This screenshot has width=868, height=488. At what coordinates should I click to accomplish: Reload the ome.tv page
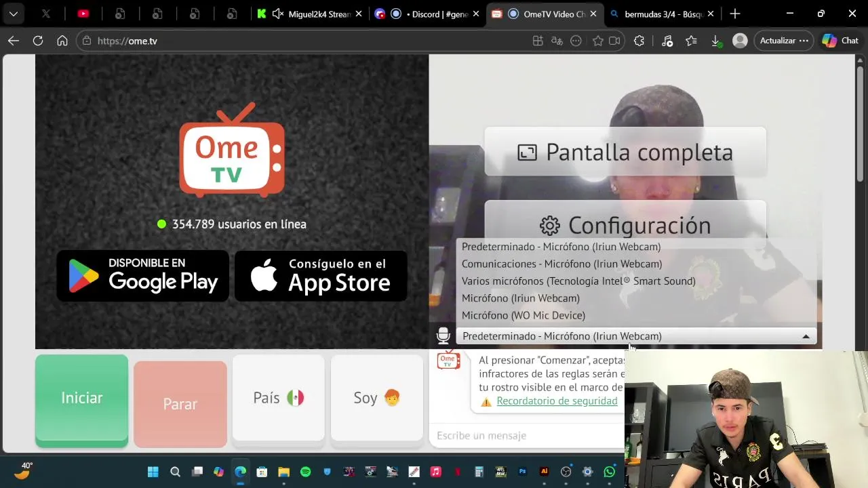(x=38, y=41)
